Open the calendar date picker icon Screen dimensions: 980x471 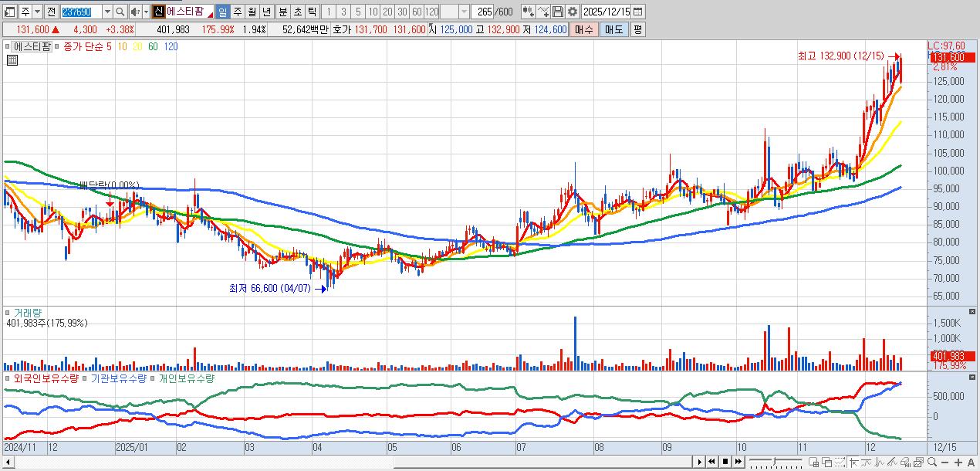[637, 12]
